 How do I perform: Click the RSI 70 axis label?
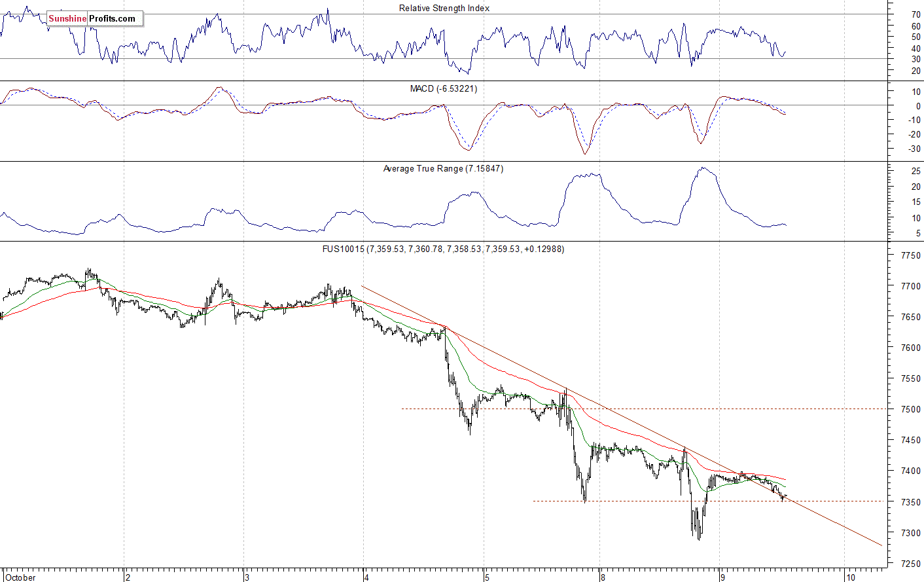tap(915, 14)
